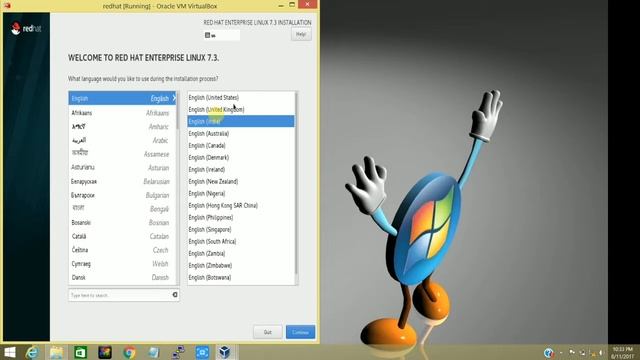Select Czech in the language list
Viewport: 640px width, 360px height.
click(122, 250)
